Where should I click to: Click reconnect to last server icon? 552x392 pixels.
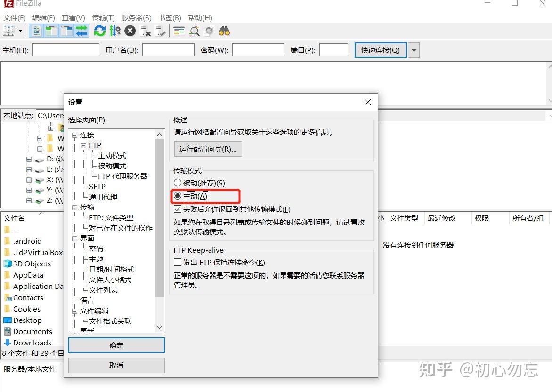coord(161,31)
